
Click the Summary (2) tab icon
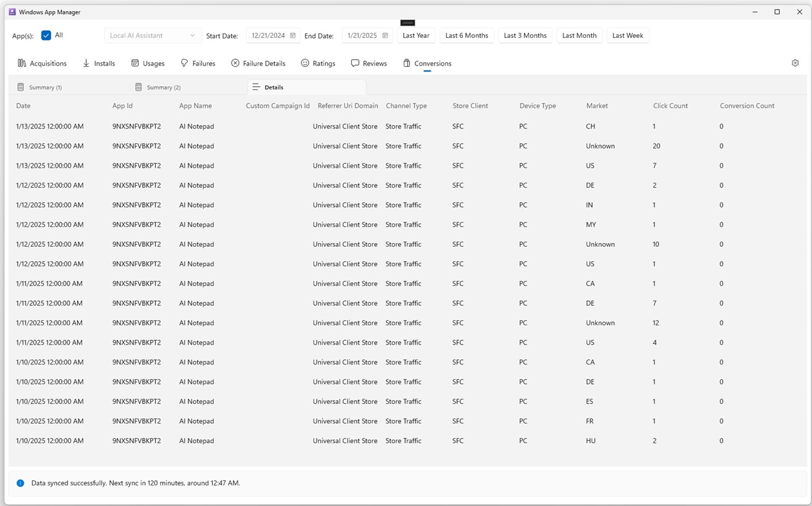(x=138, y=87)
